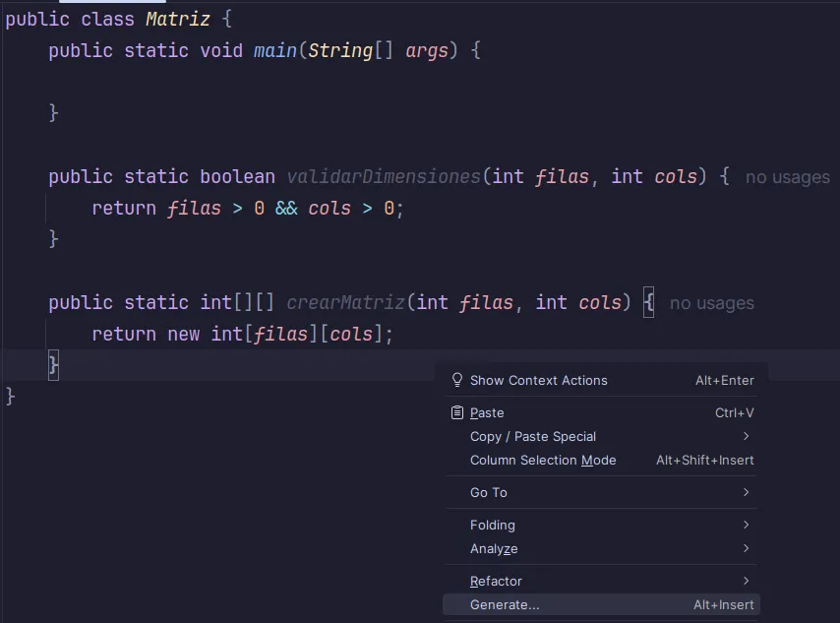
Task: Enable Column Selection Mode
Action: tap(601, 460)
